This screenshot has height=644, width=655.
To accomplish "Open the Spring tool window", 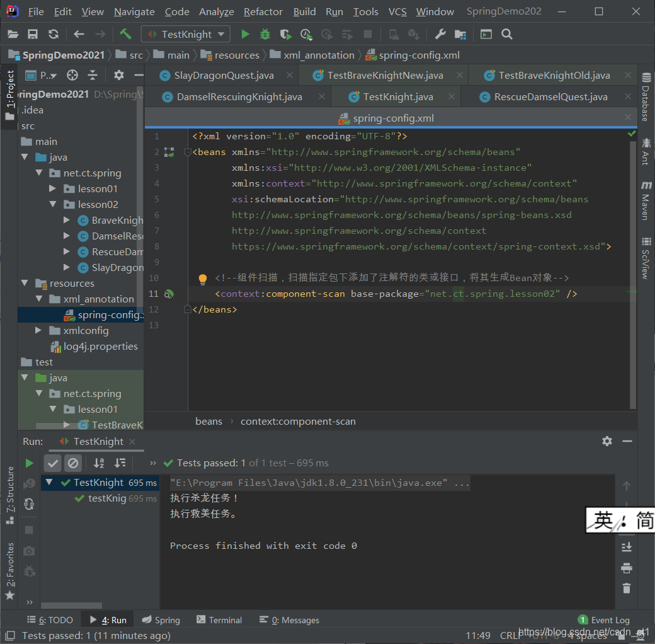I will tap(161, 620).
